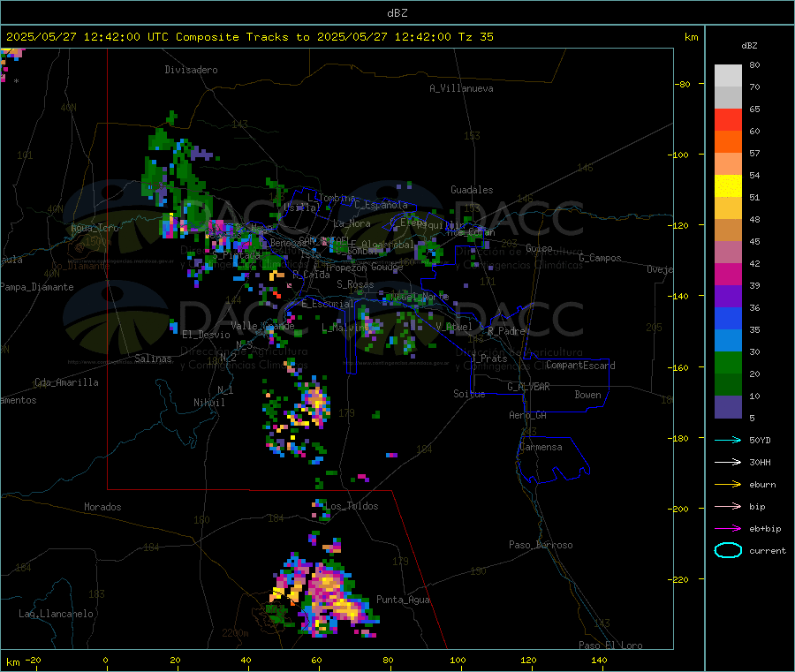Click the Los_Toldos place label

point(352,506)
